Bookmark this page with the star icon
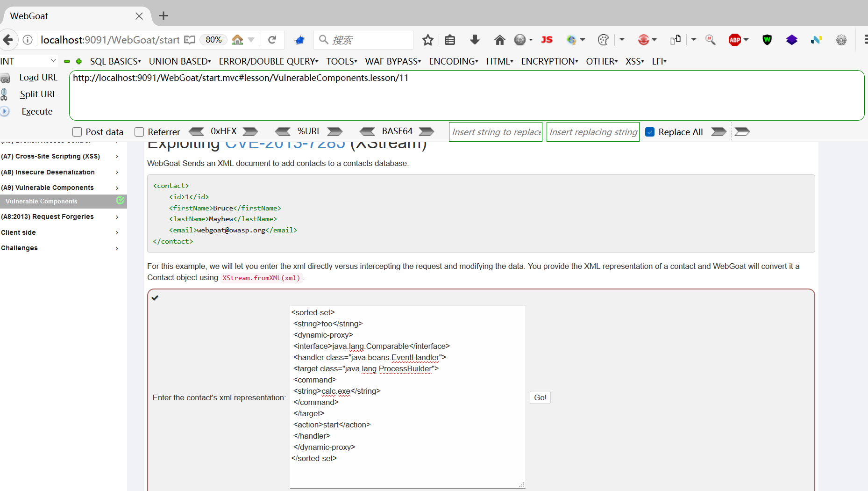This screenshot has height=491, width=868. pos(427,40)
